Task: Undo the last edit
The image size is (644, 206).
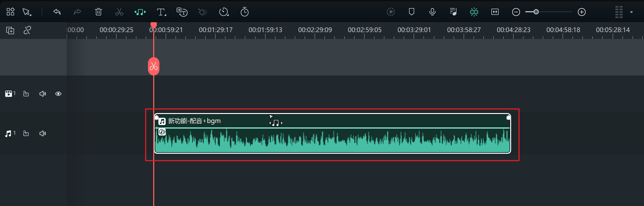Action: [x=57, y=12]
